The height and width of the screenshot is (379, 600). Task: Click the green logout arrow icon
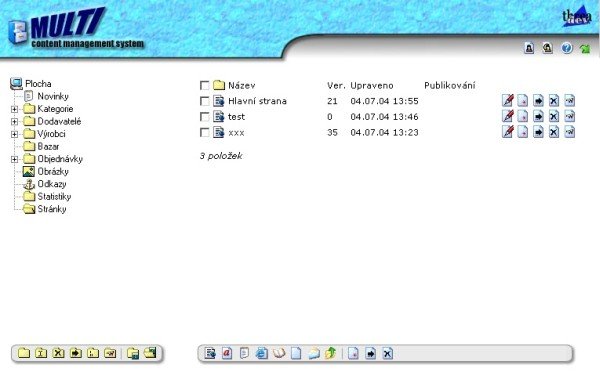coord(585,49)
